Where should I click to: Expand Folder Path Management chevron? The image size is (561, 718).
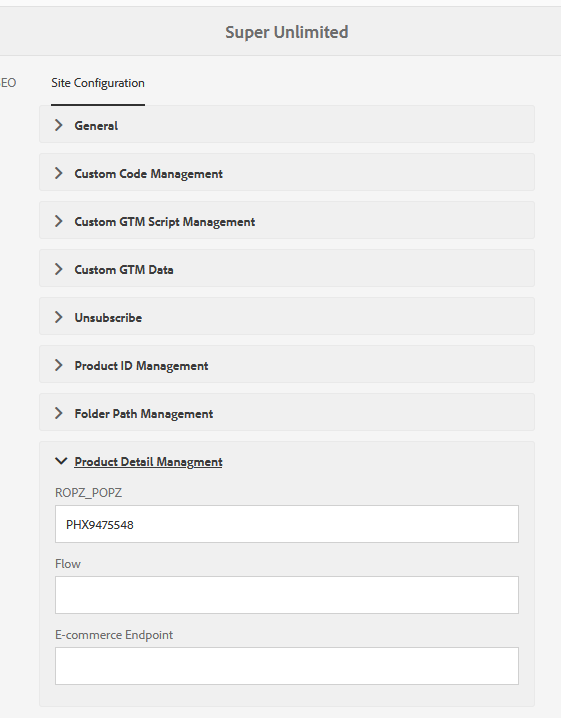coord(59,413)
